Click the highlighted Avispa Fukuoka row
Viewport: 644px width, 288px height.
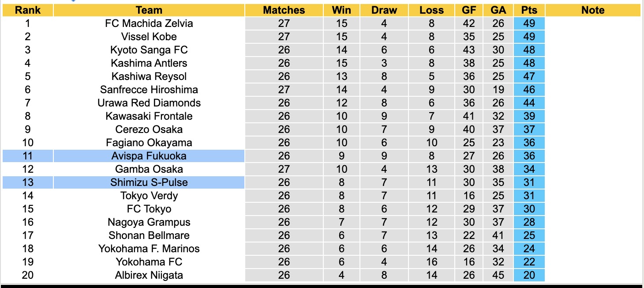tap(149, 156)
